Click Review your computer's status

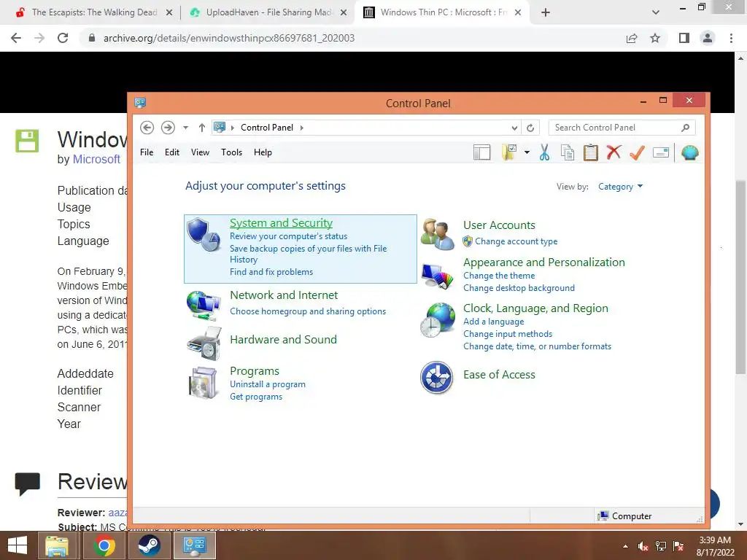289,236
